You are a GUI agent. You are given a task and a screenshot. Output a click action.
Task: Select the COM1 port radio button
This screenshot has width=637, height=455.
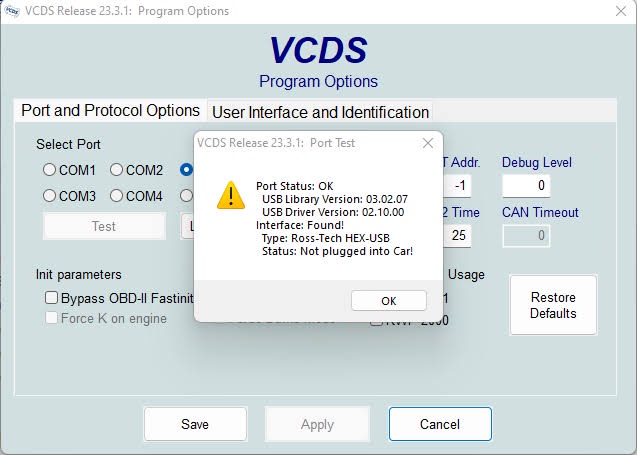(50, 170)
